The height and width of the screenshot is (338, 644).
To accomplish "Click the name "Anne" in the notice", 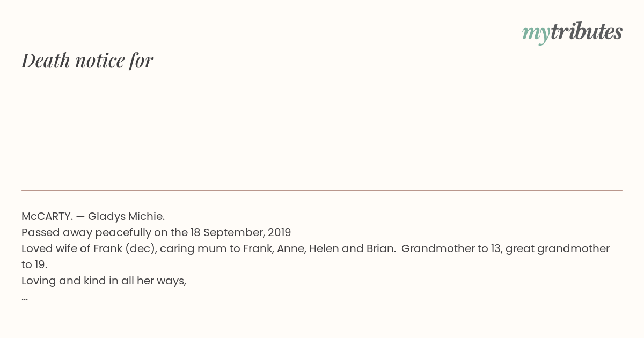I will pos(290,248).
